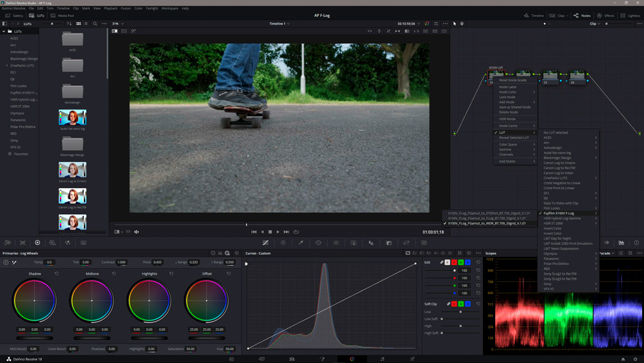The width and height of the screenshot is (644, 363).
Task: Open the Power Window palette
Action: 318,243
